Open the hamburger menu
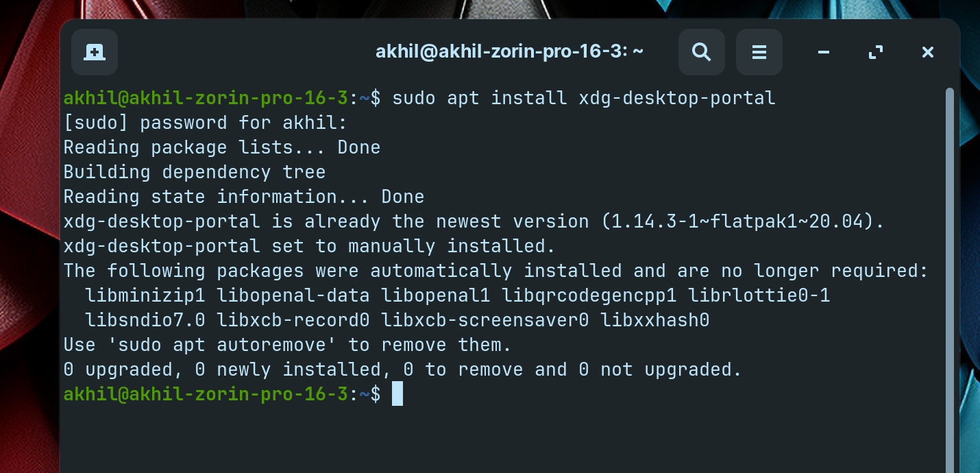 coord(759,52)
